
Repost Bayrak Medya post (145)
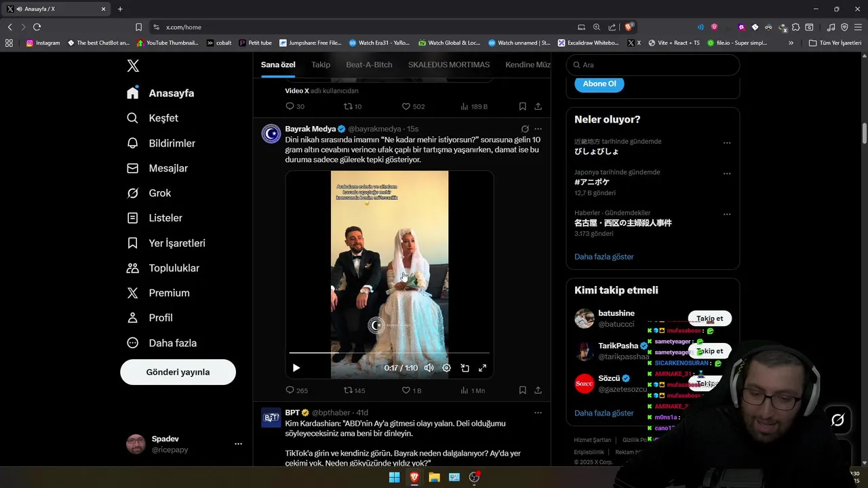pyautogui.click(x=355, y=390)
